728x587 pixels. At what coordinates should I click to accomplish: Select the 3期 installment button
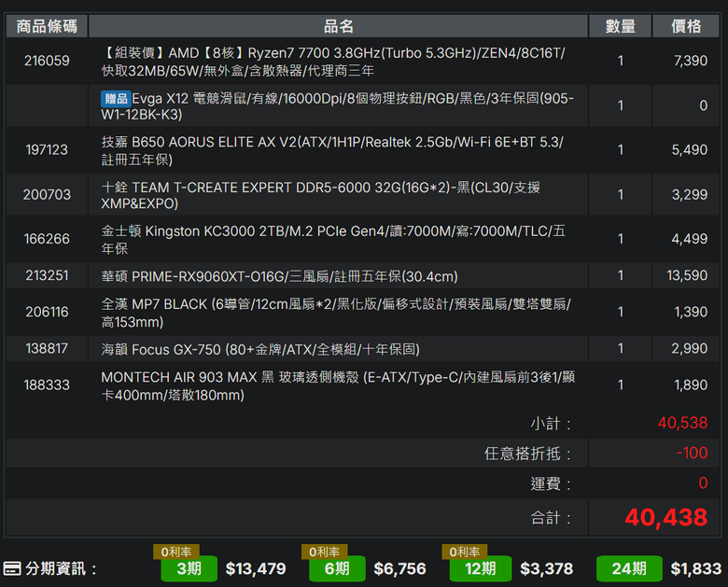pos(189,568)
